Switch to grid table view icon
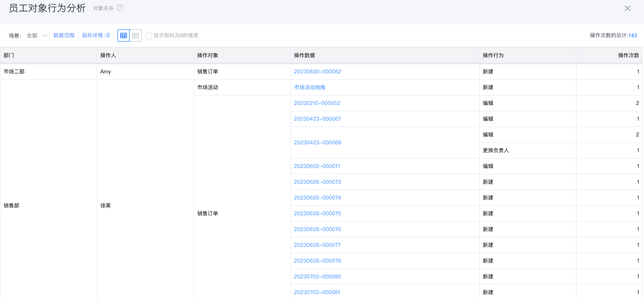The image size is (644, 300). [x=124, y=35]
